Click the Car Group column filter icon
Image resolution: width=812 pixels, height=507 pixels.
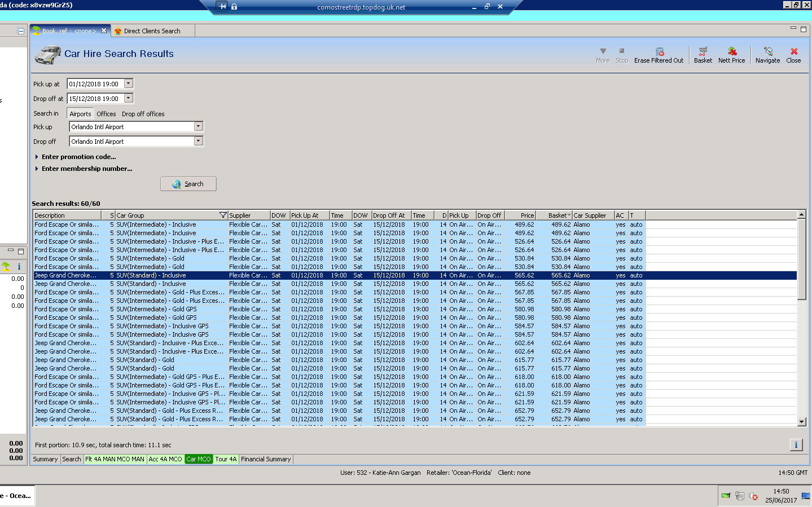coord(223,215)
